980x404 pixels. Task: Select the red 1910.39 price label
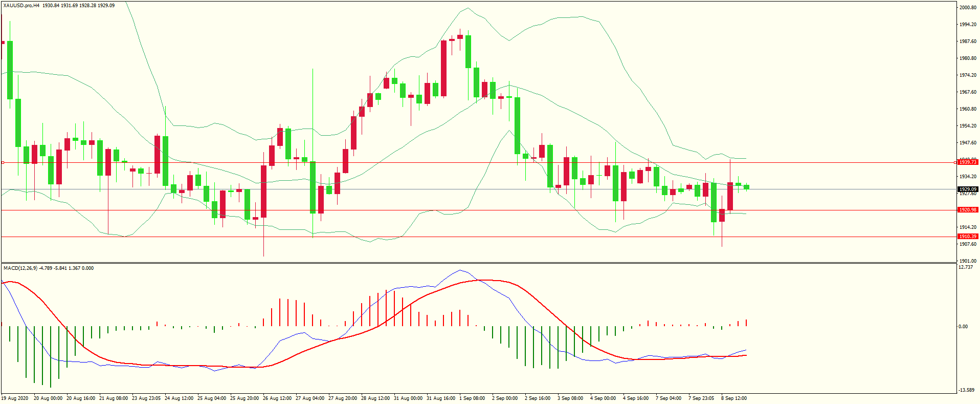(x=968, y=237)
